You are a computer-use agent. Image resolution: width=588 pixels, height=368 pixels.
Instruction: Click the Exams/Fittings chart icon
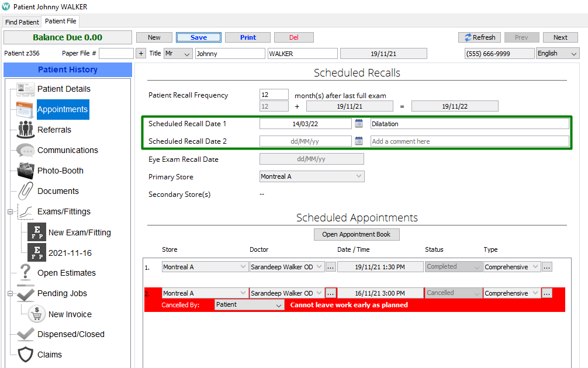click(x=26, y=211)
